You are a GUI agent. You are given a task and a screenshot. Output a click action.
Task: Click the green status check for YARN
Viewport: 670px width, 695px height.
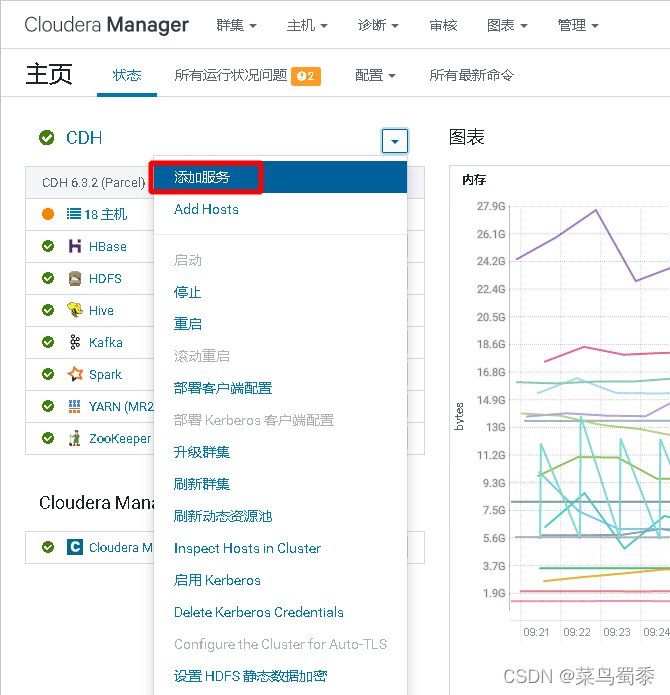click(x=48, y=406)
